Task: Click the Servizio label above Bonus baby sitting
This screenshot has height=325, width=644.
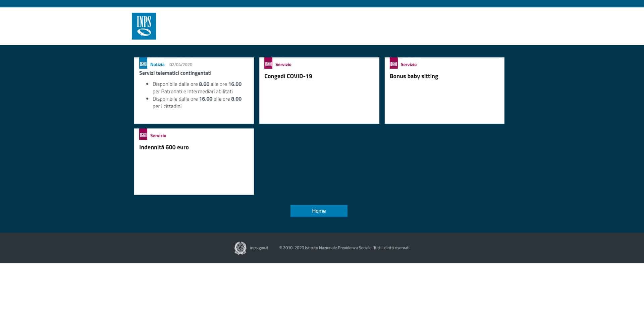Action: point(408,65)
